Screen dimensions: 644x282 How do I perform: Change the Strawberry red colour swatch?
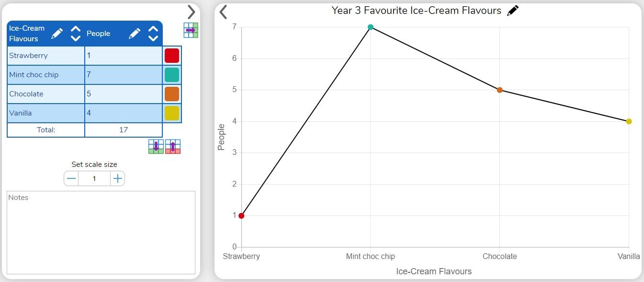[x=172, y=56]
